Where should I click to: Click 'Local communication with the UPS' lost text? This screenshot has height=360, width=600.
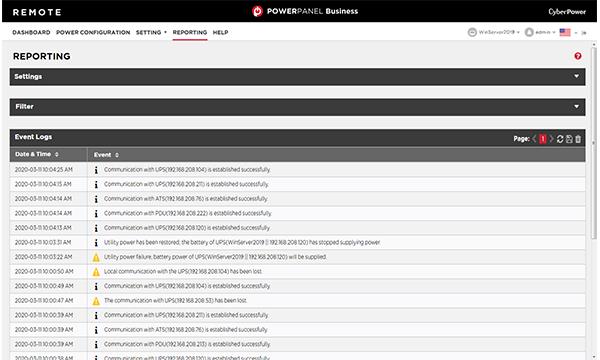pyautogui.click(x=183, y=272)
